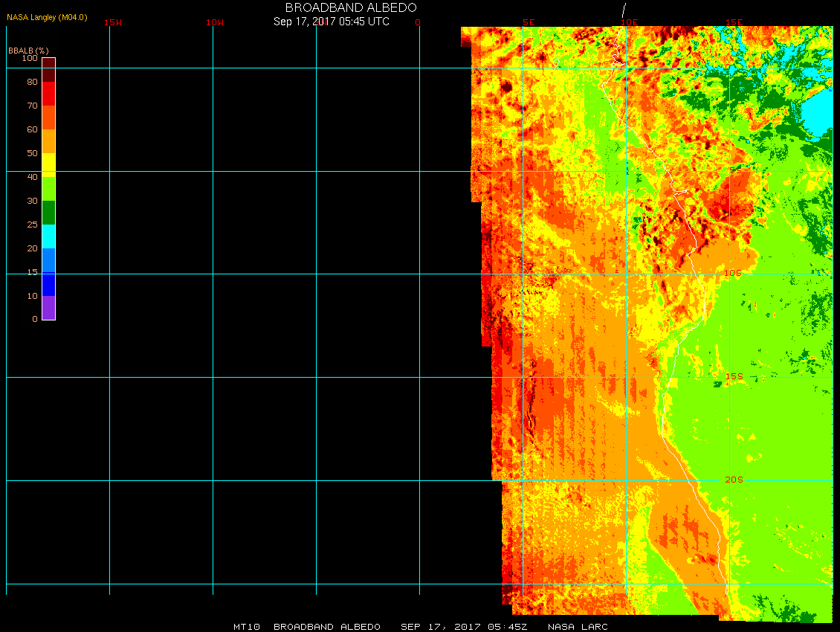The width and height of the screenshot is (840, 632).
Task: Select the NASA Langley (M04.0) label
Action: coord(47,17)
